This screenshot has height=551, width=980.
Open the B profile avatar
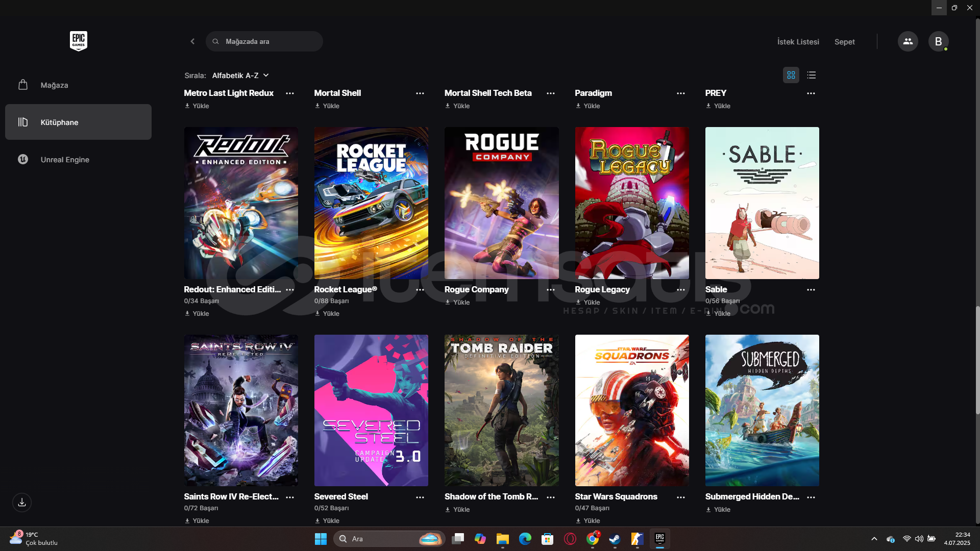(x=938, y=41)
